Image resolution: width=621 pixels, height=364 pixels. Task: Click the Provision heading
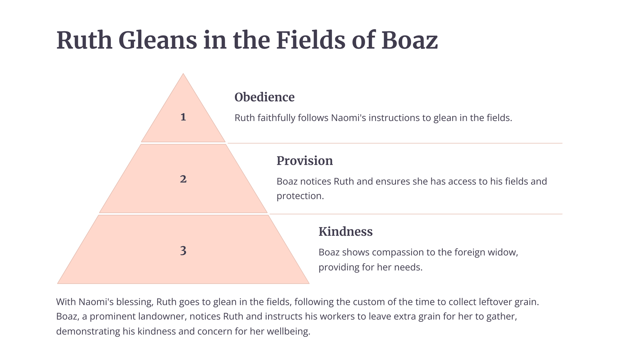304,161
